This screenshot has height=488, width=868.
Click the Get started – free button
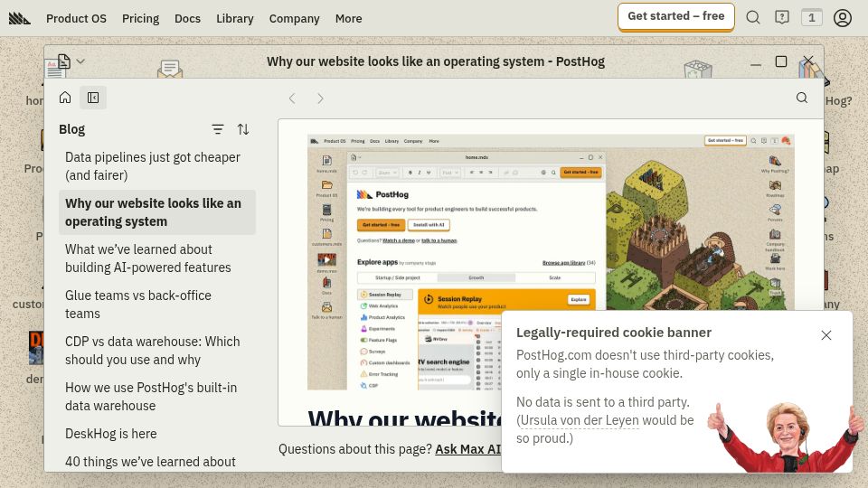pos(676,16)
